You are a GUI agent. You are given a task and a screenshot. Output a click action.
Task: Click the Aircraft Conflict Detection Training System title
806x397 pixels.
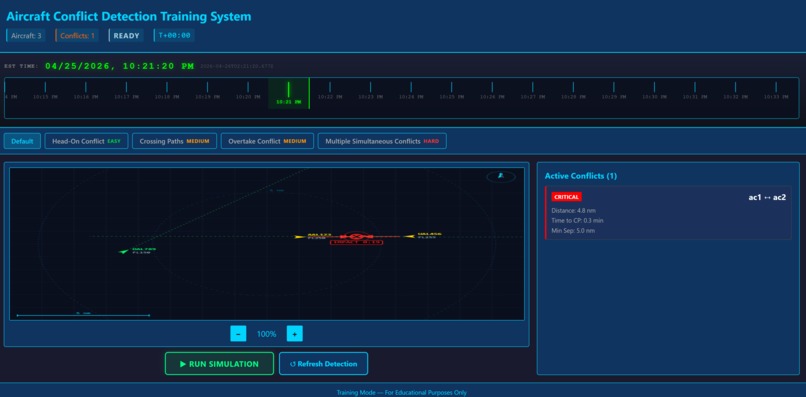129,16
